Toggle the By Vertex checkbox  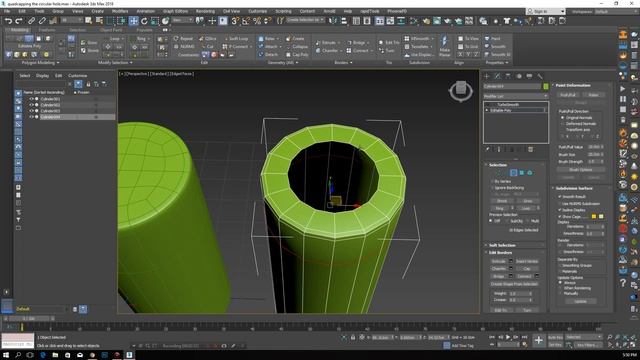pyautogui.click(x=492, y=181)
